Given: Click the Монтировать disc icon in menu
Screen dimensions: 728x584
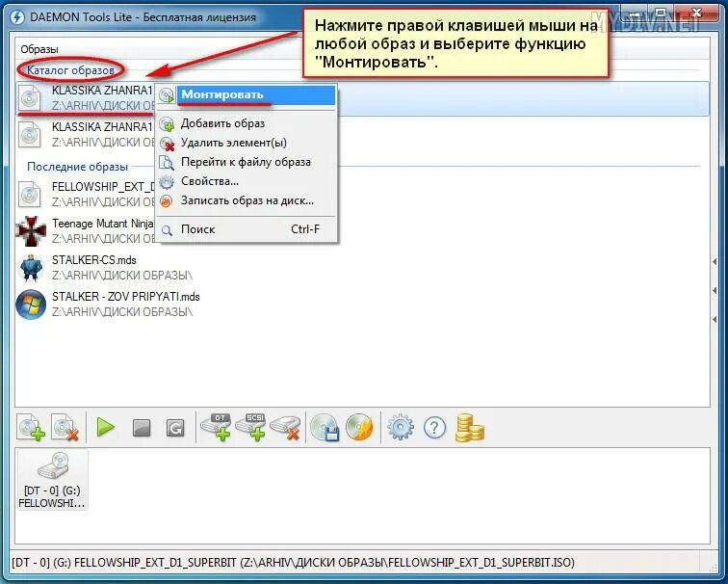Looking at the screenshot, I should (x=167, y=95).
